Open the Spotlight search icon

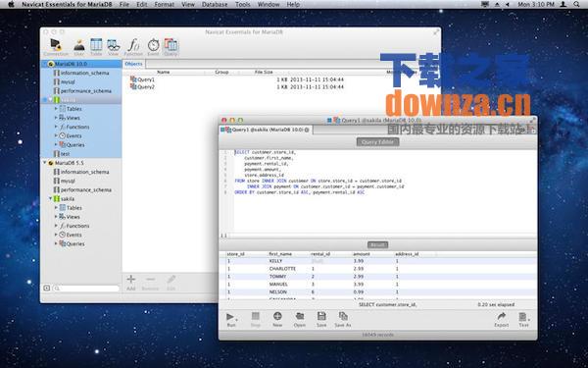point(576,4)
